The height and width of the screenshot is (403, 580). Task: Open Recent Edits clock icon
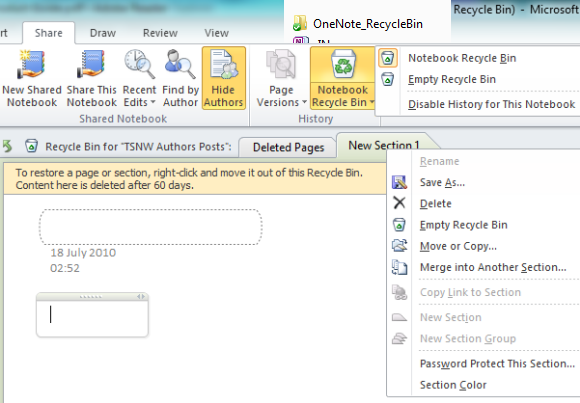point(139,64)
